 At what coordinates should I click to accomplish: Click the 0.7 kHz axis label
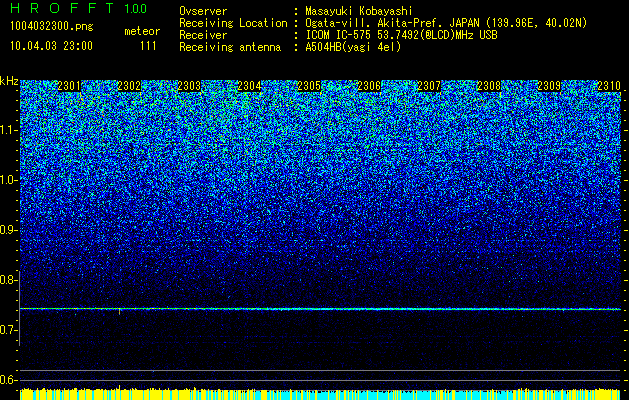coord(9,330)
